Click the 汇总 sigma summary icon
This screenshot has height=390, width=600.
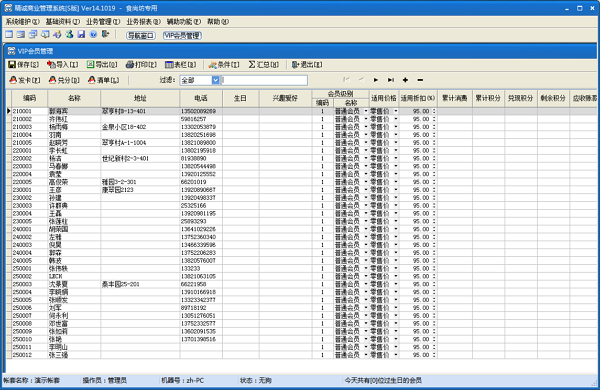point(251,65)
